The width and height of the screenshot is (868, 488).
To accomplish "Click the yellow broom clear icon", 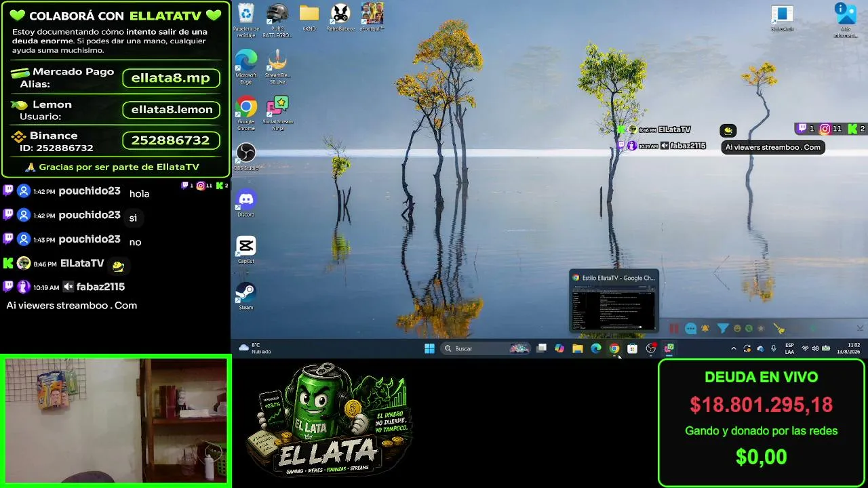I will click(x=779, y=329).
